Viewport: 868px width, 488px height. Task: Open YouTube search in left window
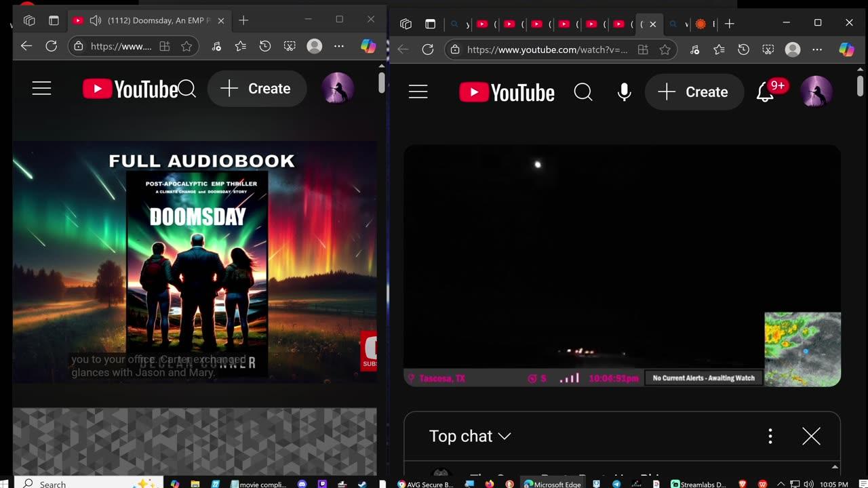187,89
